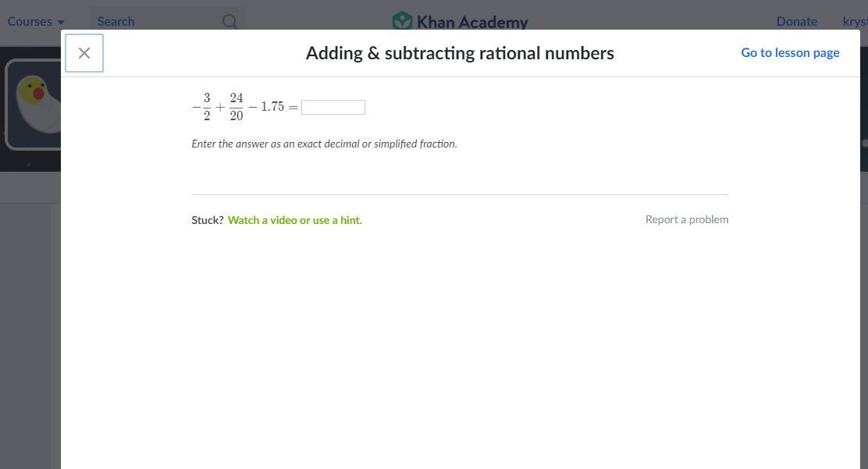Click the 24 over 20 fraction

click(237, 107)
